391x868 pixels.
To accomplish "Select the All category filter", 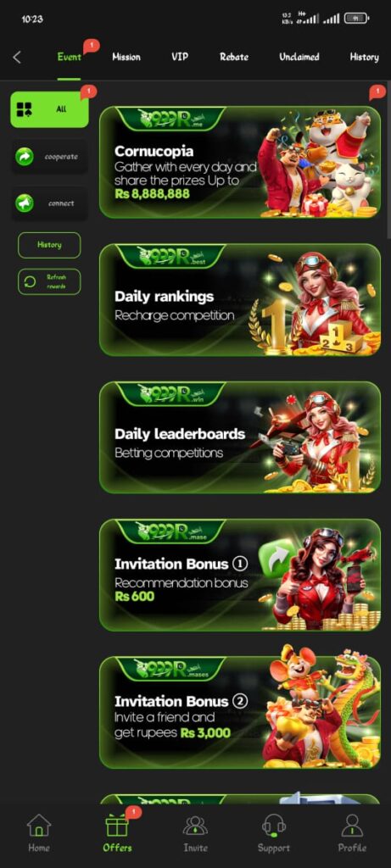I will tap(49, 109).
